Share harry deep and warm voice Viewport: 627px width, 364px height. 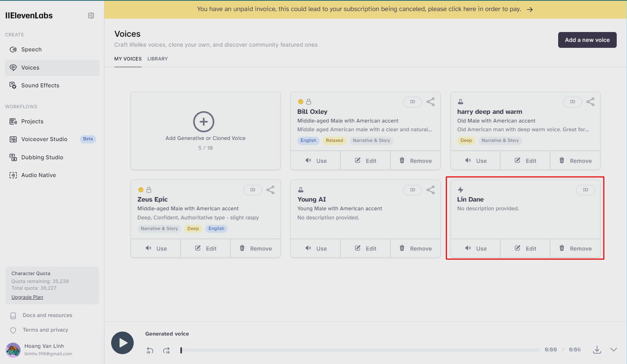pyautogui.click(x=590, y=102)
